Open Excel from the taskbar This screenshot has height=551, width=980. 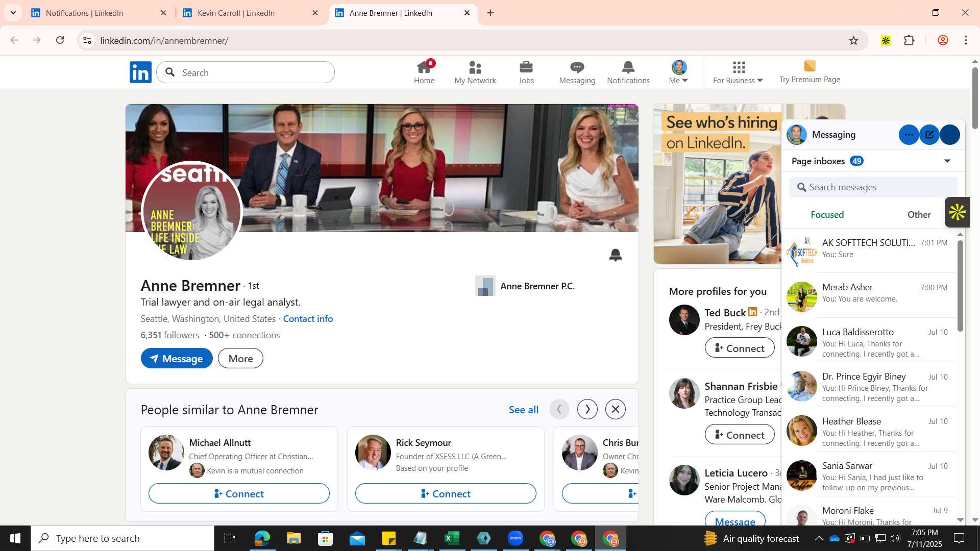(452, 538)
